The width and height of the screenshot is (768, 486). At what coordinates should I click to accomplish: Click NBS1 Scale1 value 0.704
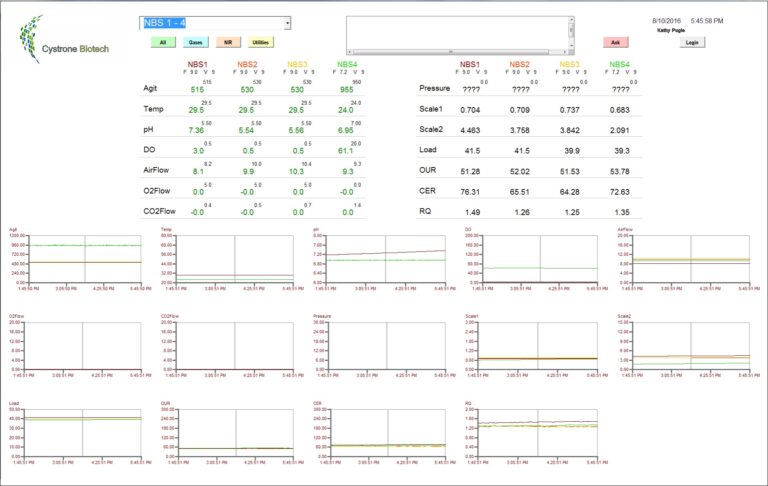[x=470, y=110]
